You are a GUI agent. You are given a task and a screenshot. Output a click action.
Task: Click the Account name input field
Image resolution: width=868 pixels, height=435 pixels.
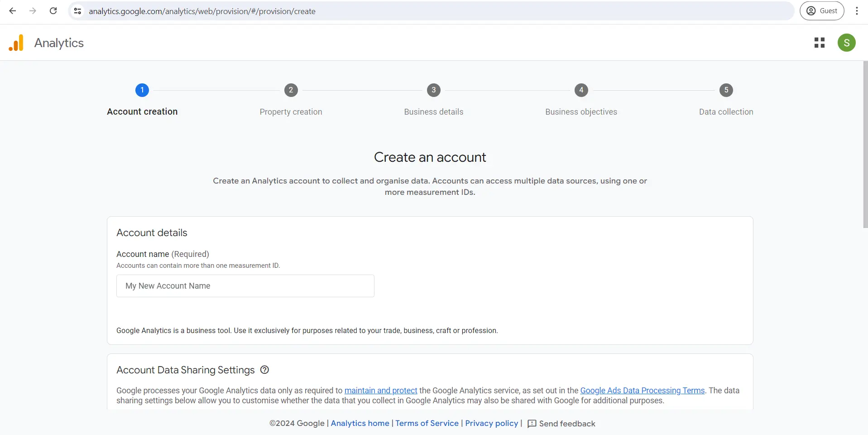point(245,286)
